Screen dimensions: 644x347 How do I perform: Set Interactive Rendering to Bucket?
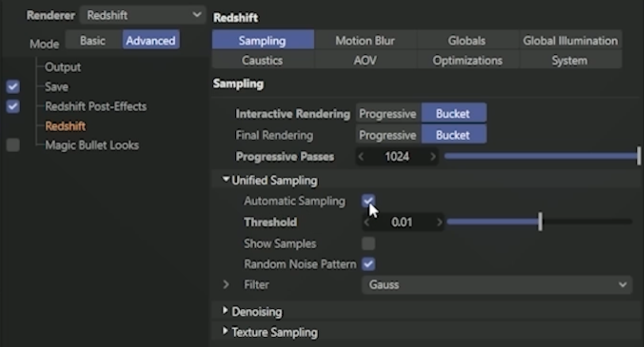tap(454, 114)
